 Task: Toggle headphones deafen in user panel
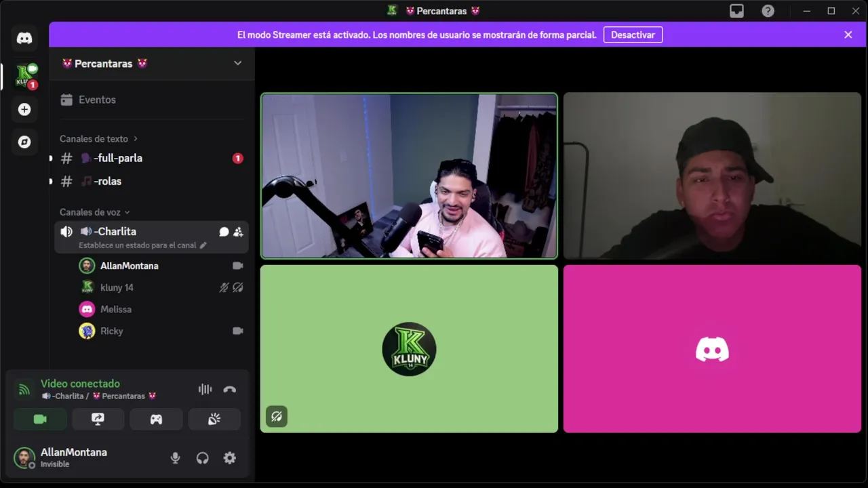[x=202, y=458]
